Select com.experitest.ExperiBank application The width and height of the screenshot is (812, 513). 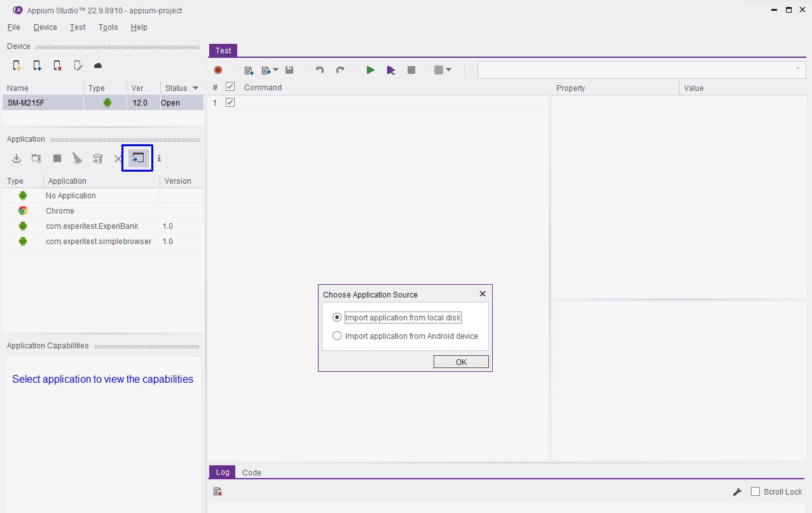[x=103, y=226]
